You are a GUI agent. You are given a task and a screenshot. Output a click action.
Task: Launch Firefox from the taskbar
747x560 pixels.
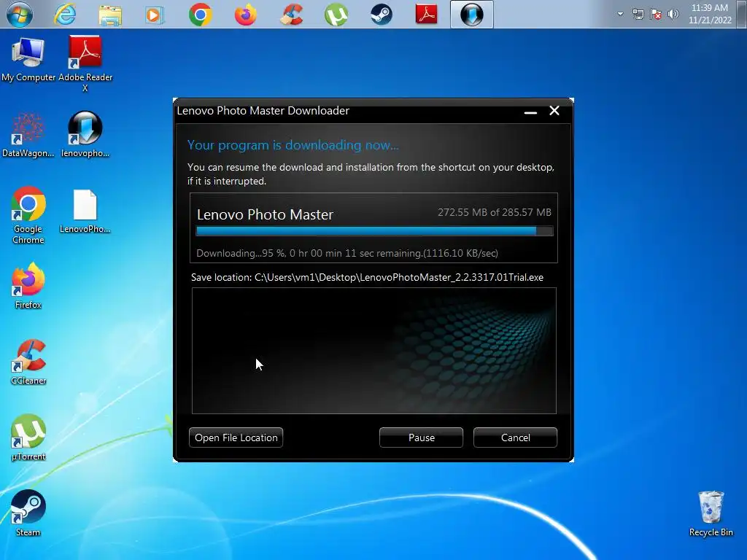pos(245,15)
